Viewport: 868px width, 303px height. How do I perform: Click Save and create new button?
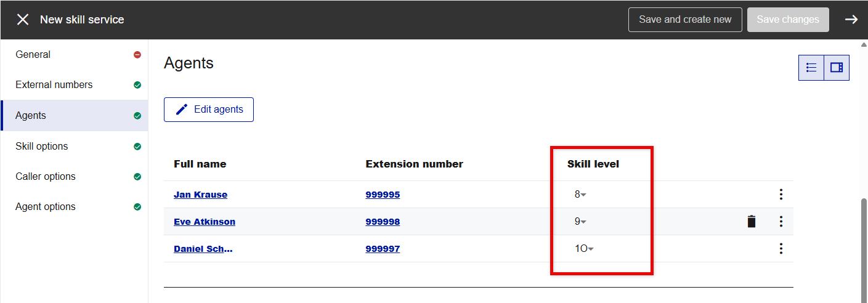[x=685, y=20]
